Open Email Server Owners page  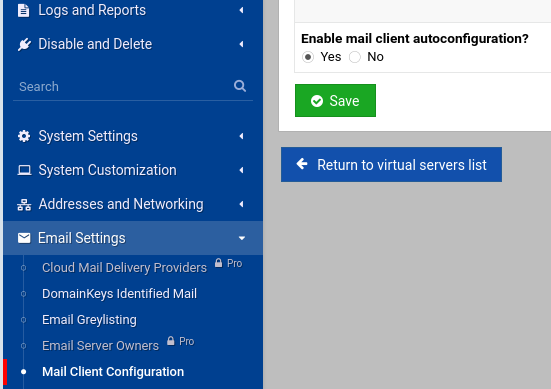point(101,346)
